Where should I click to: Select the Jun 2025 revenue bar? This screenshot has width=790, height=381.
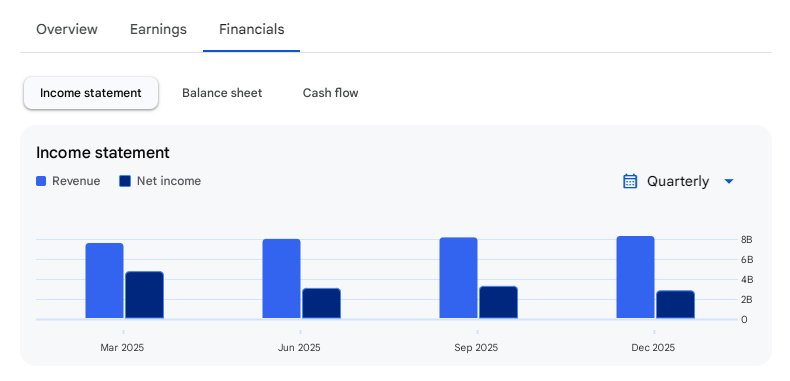[x=282, y=279]
